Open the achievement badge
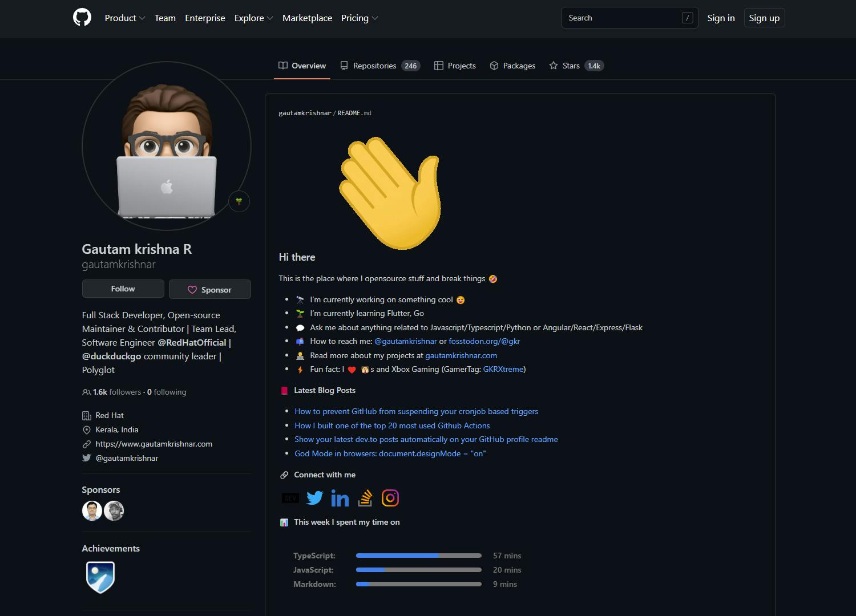The image size is (856, 616). (x=100, y=577)
